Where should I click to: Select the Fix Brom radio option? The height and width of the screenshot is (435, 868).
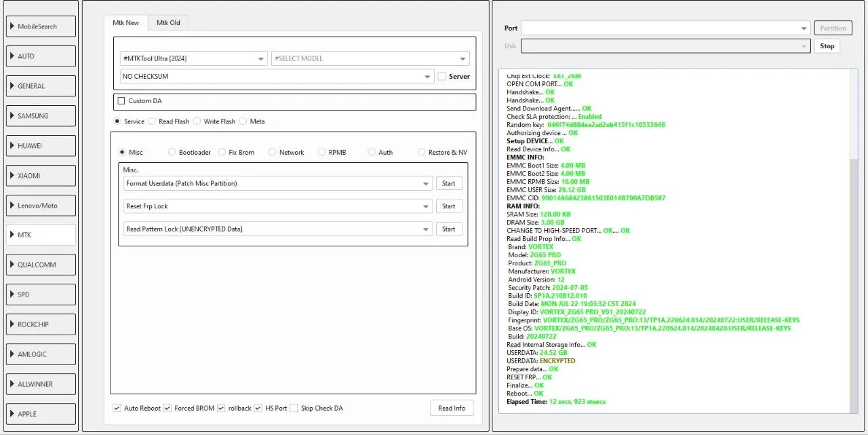[x=222, y=153]
